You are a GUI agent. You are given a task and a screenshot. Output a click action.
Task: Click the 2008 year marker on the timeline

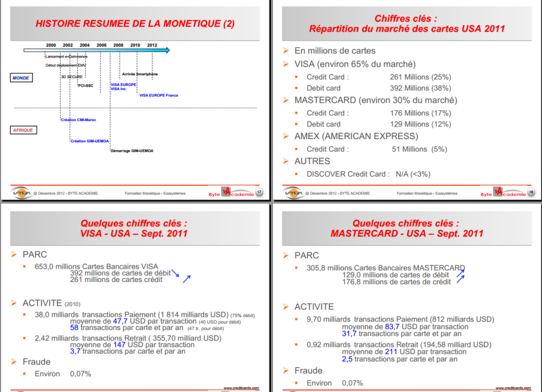[118, 45]
